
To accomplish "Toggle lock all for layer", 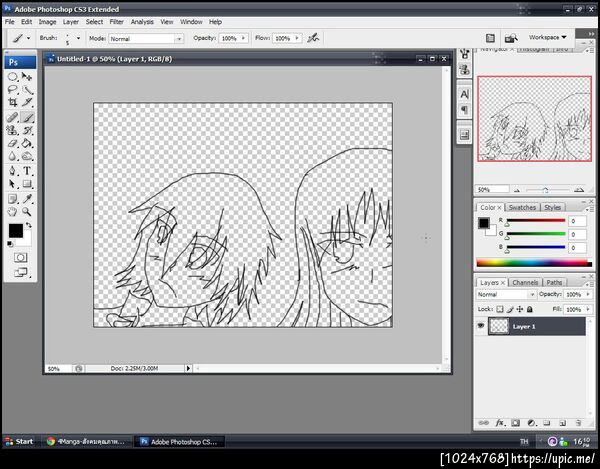I will click(530, 309).
